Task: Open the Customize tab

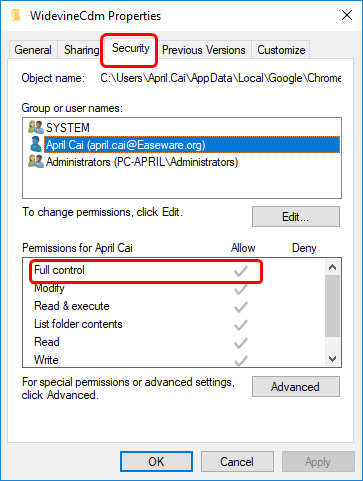Action: [281, 50]
